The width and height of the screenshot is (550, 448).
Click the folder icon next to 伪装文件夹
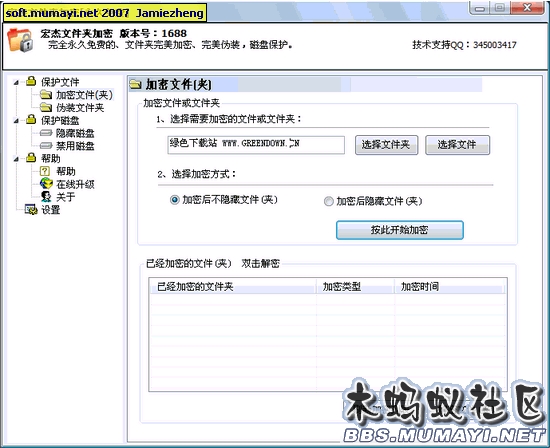pos(46,107)
